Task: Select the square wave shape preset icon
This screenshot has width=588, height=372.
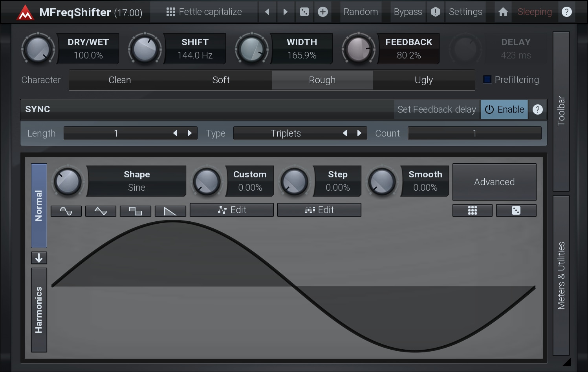Action: pyautogui.click(x=135, y=211)
